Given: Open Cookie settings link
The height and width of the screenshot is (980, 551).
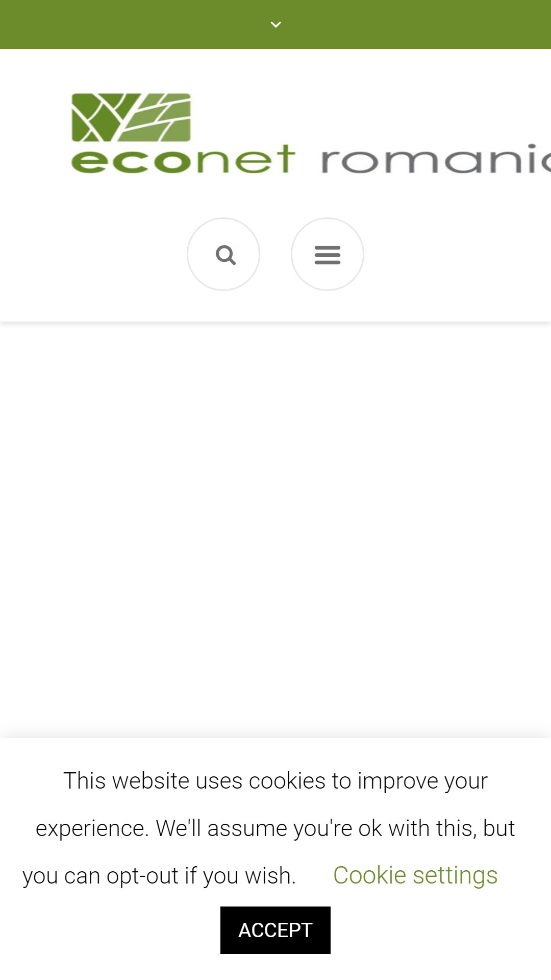Looking at the screenshot, I should (x=415, y=875).
